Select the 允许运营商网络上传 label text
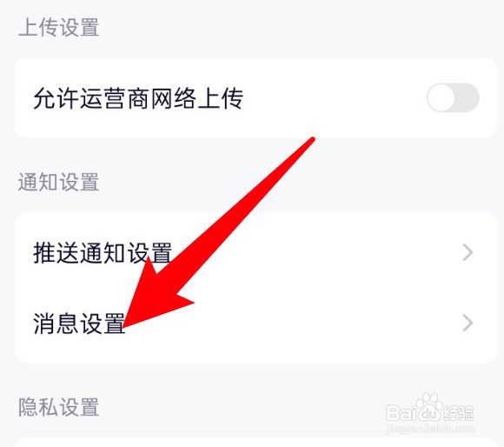504x447 pixels. click(x=138, y=98)
